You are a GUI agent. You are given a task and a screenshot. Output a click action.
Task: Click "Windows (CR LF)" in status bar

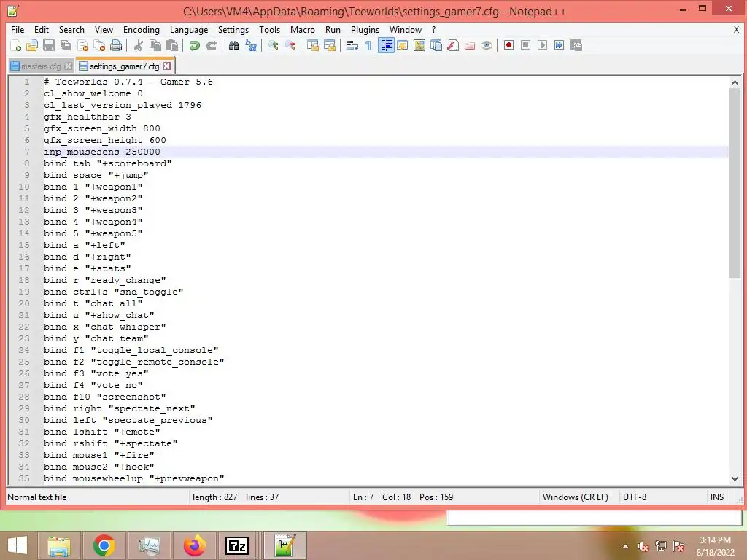click(575, 497)
